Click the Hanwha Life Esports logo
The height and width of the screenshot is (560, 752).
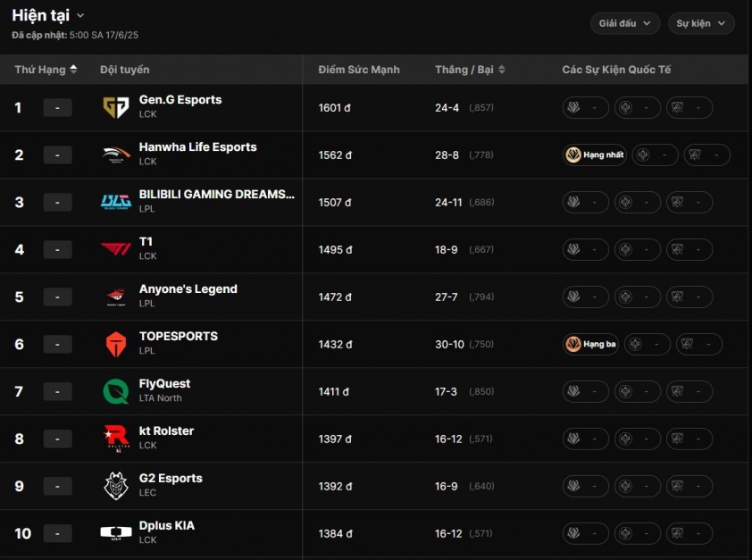tap(116, 155)
